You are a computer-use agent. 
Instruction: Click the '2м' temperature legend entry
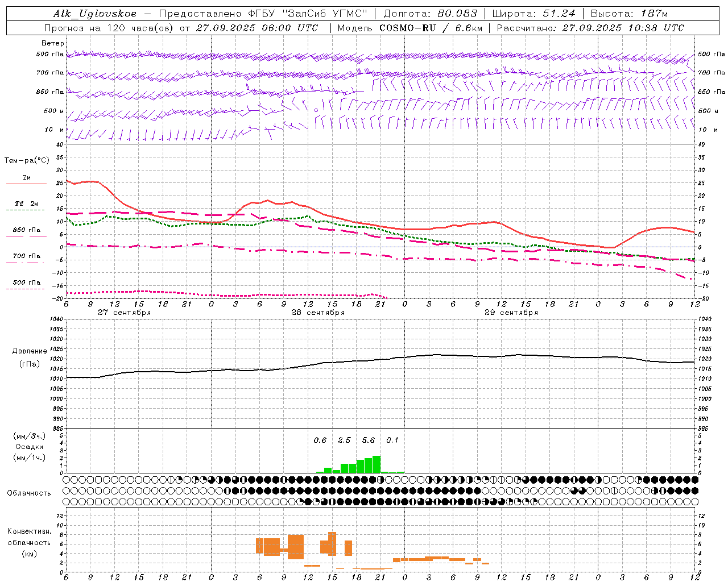click(27, 178)
